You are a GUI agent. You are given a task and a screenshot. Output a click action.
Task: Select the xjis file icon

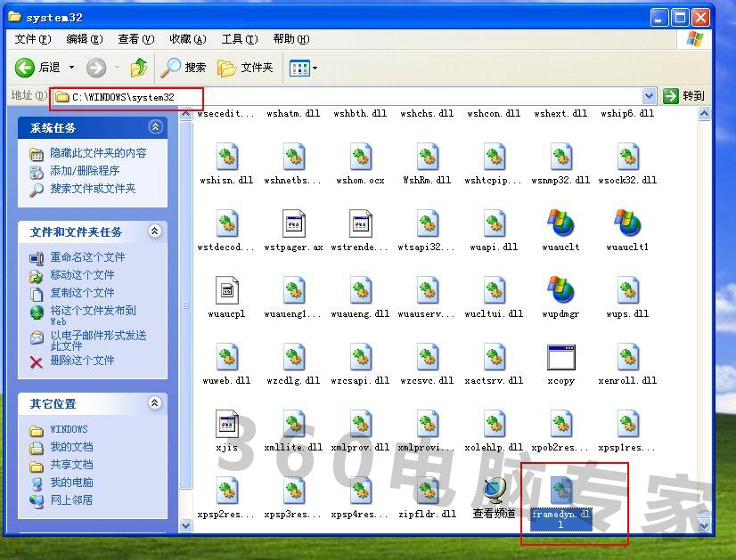[x=226, y=424]
